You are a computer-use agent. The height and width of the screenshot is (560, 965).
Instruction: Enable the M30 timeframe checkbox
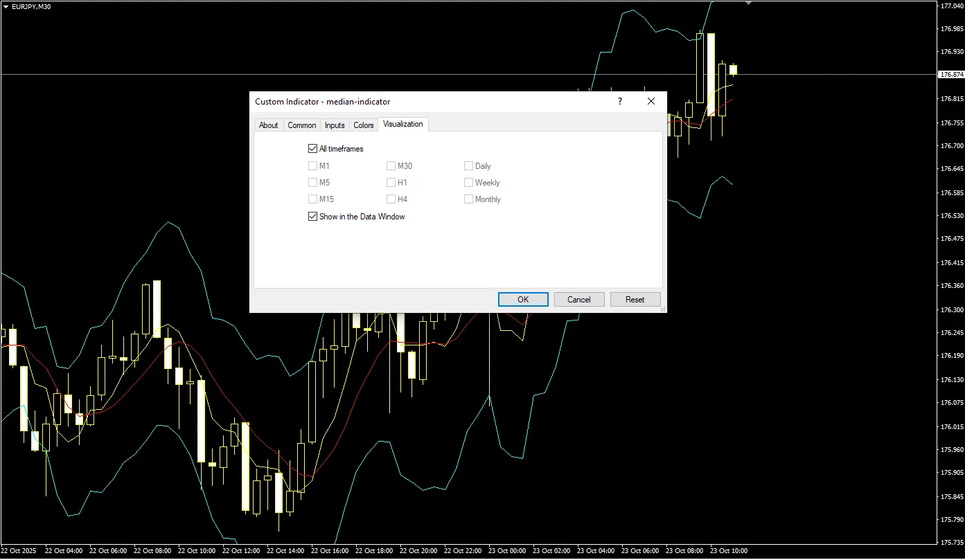point(391,166)
